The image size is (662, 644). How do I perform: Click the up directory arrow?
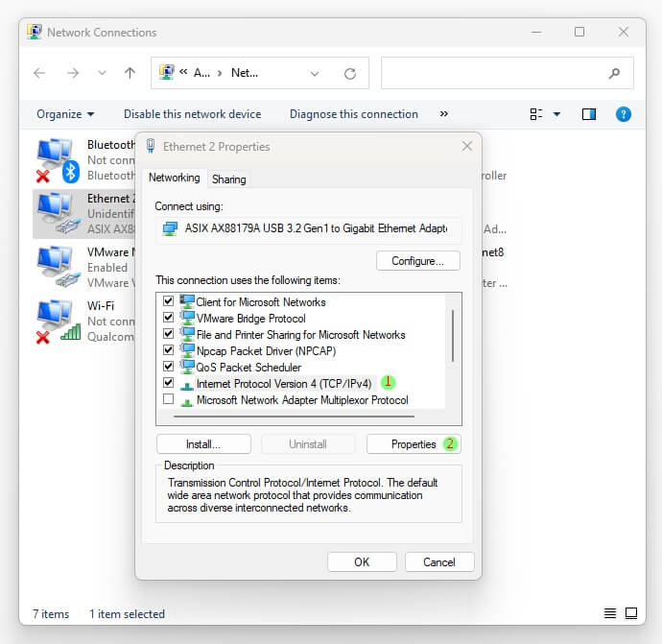tap(130, 73)
